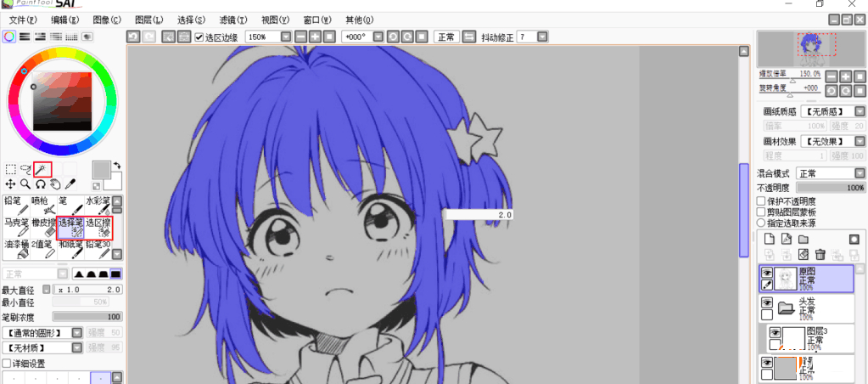Open the 混合模式 blend mode dropdown
Image resolution: width=868 pixels, height=384 pixels.
coord(860,173)
